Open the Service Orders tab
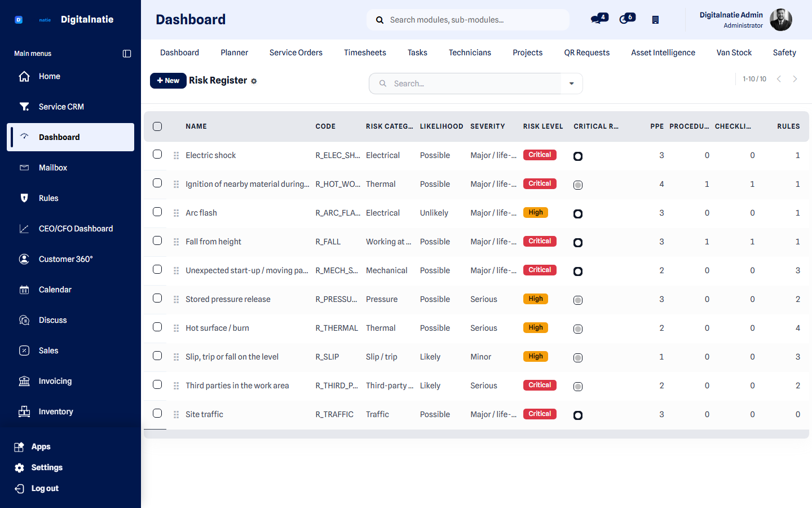Screen dimensions: 812x508 [x=296, y=52]
